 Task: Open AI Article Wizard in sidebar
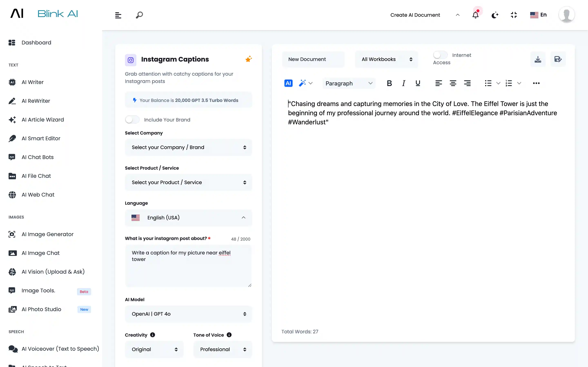[43, 120]
